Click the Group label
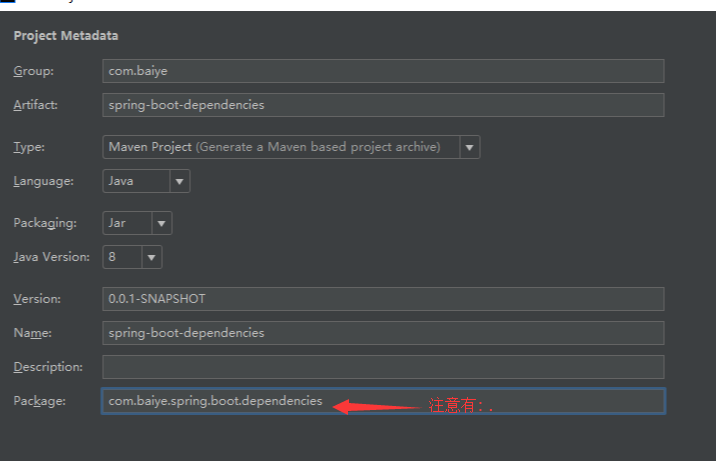716x461 pixels. coord(34,71)
